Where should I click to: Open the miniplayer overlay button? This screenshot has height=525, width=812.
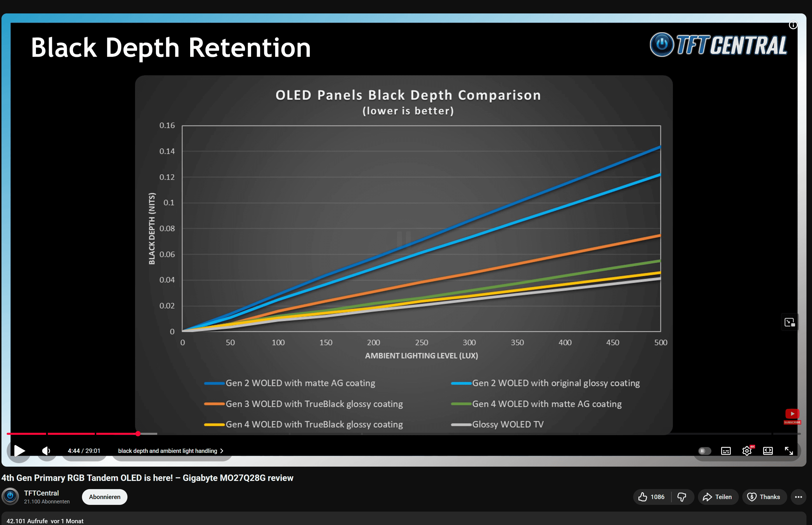789,322
